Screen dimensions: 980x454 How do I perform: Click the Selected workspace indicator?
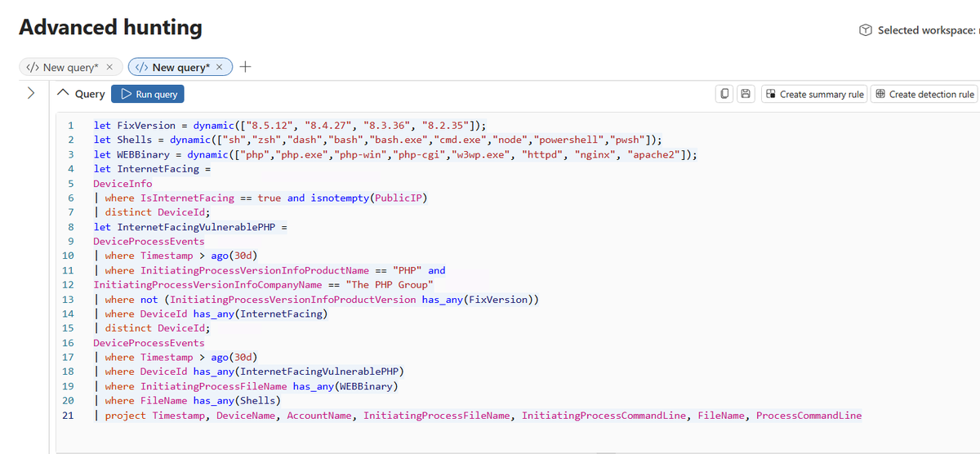coord(919,30)
